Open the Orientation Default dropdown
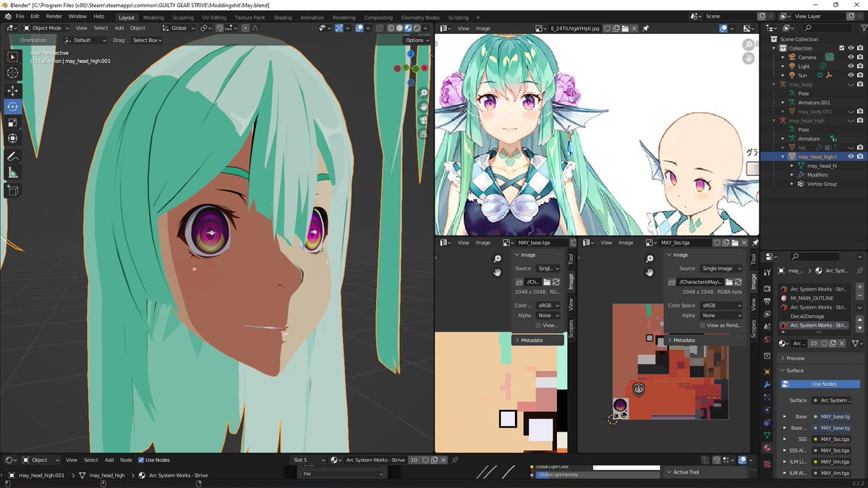Viewport: 868px width, 488px height. [x=85, y=40]
